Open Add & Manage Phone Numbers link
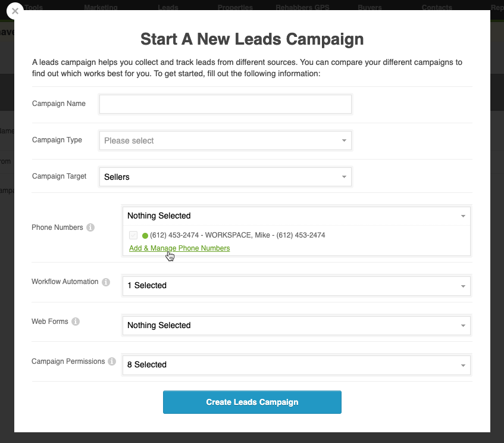Viewport: 504px width, 443px height. (179, 248)
